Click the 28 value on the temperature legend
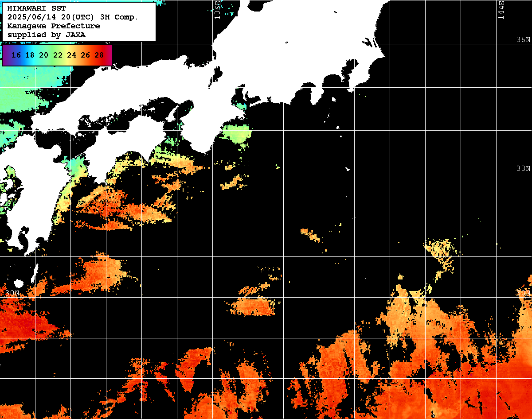532x419 pixels. (99, 55)
